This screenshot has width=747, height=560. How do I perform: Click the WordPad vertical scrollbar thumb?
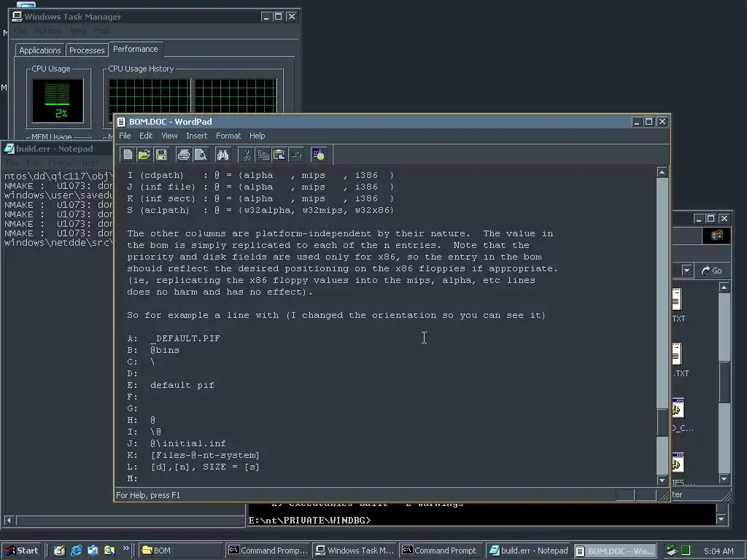pos(662,422)
